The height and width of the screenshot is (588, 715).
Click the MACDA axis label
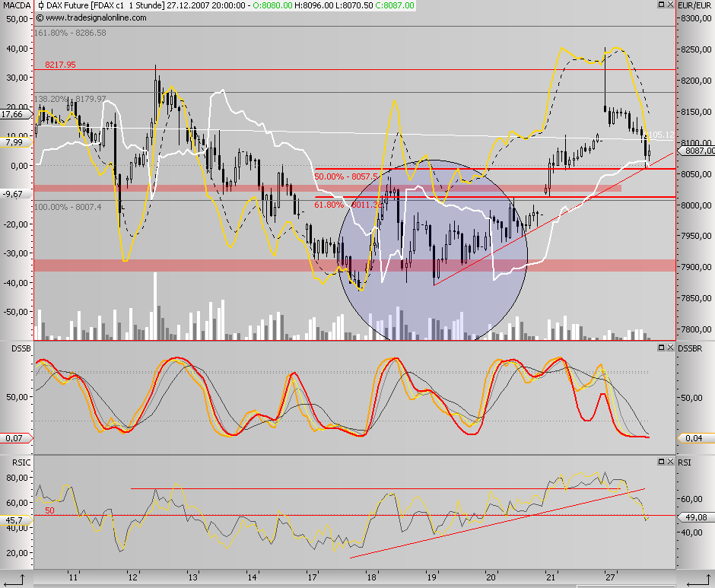point(17,5)
